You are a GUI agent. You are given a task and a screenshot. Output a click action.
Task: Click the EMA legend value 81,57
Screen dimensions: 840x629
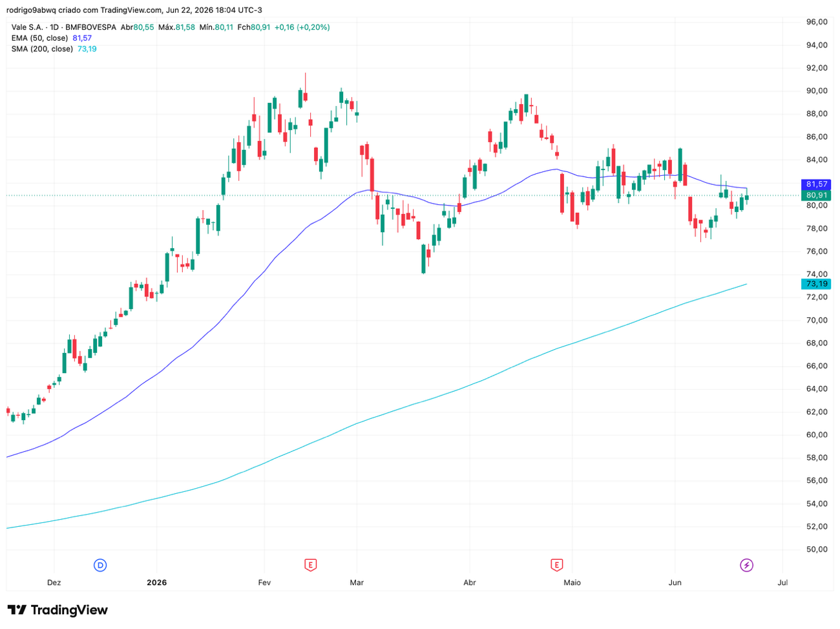(82, 38)
